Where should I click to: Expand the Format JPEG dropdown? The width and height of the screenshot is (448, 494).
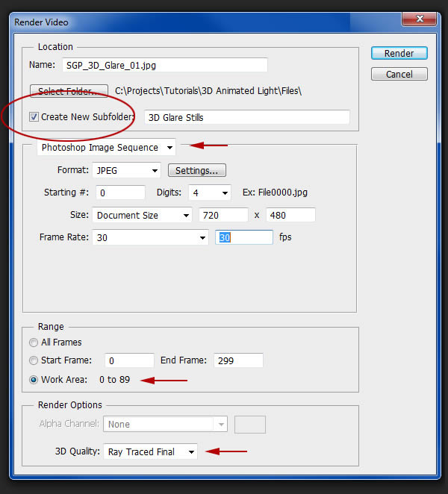(x=126, y=170)
